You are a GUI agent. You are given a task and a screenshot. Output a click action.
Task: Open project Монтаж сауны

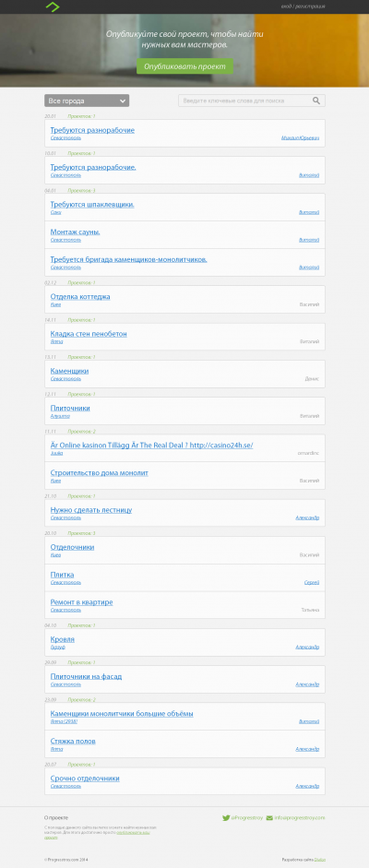coord(76,232)
